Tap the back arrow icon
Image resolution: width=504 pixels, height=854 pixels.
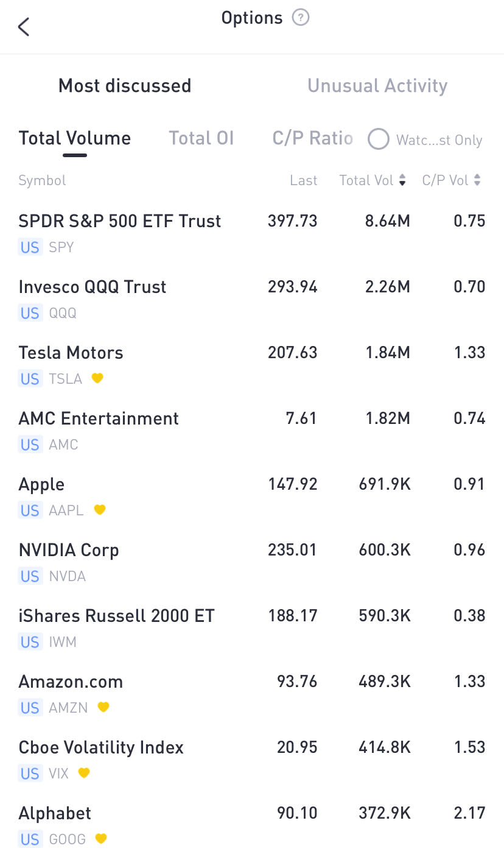click(24, 27)
